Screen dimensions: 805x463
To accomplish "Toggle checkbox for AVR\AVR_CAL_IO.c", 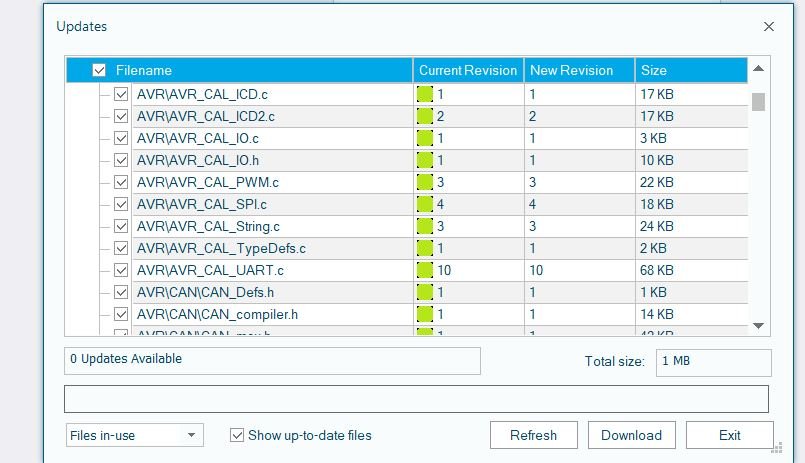I will coord(121,139).
